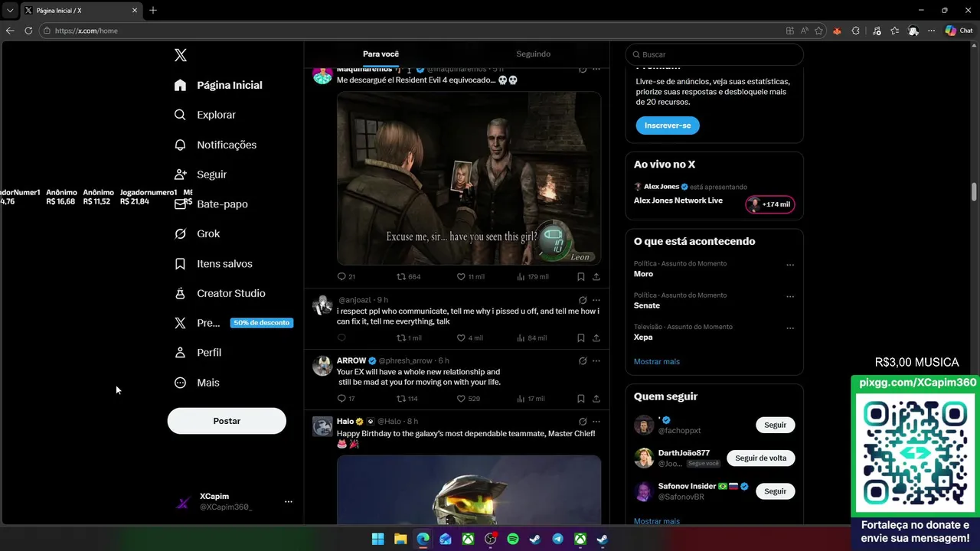Open Telegram from the taskbar
This screenshot has height=551, width=980.
557,540
